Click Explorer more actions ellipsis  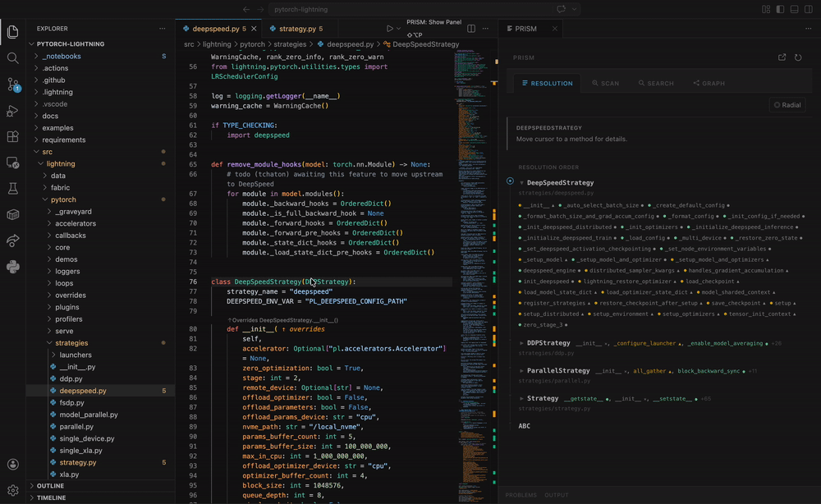[x=163, y=29]
